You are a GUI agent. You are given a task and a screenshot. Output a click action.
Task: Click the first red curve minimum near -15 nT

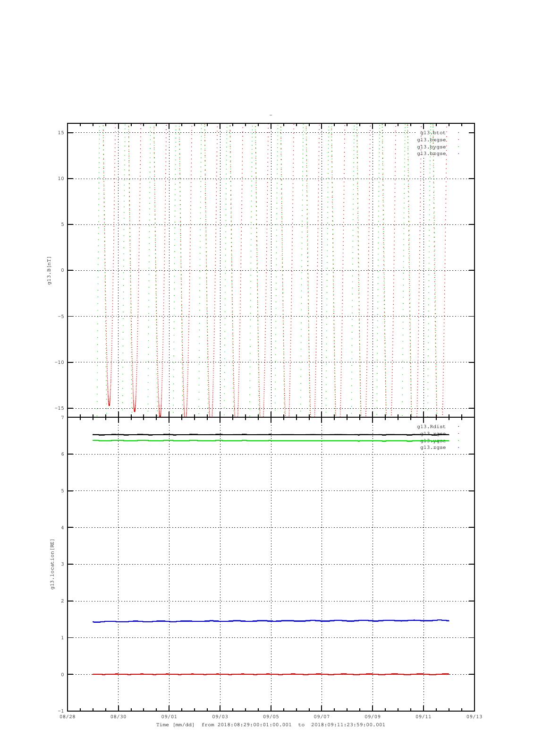point(109,404)
